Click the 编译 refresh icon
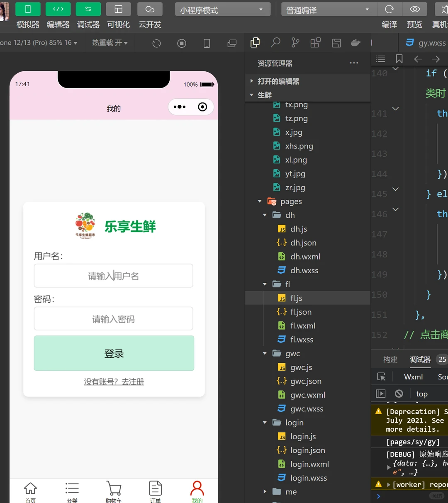This screenshot has height=503, width=448. [390, 9]
